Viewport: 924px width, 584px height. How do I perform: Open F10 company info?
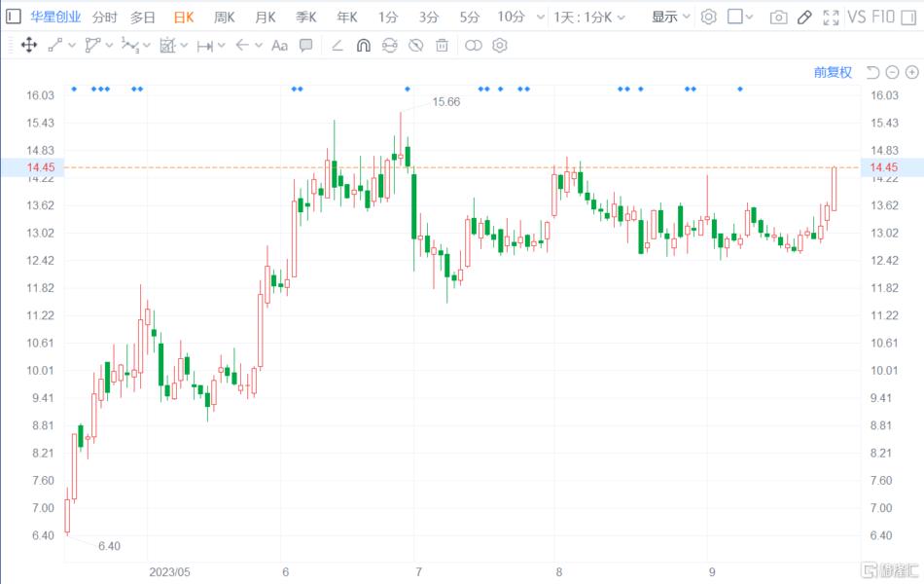(883, 17)
